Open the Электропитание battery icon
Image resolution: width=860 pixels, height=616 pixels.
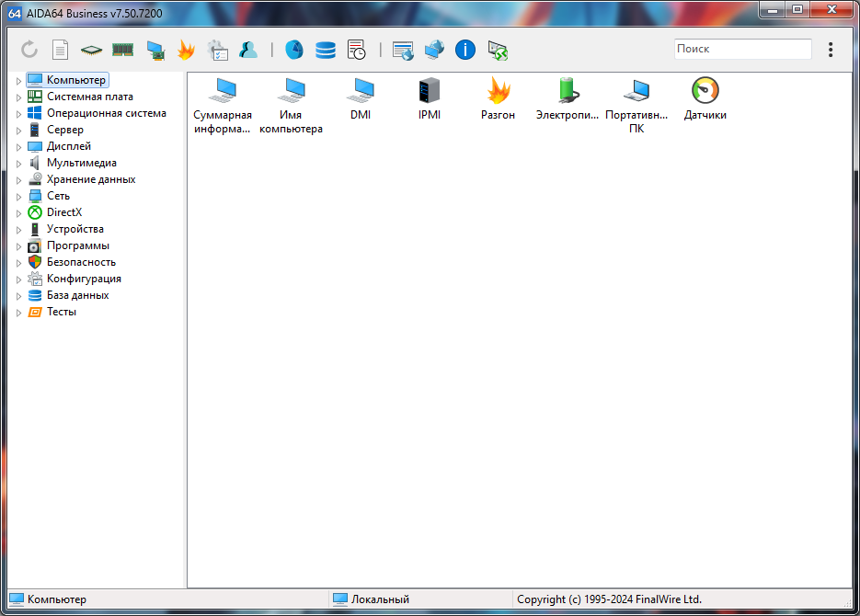click(x=568, y=99)
